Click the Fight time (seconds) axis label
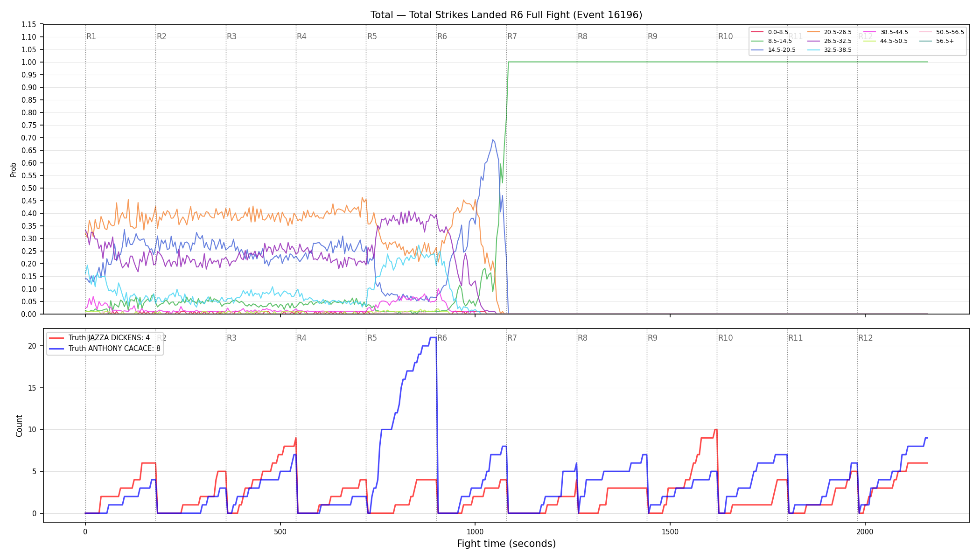This screenshot has height=560, width=980. pos(506,544)
